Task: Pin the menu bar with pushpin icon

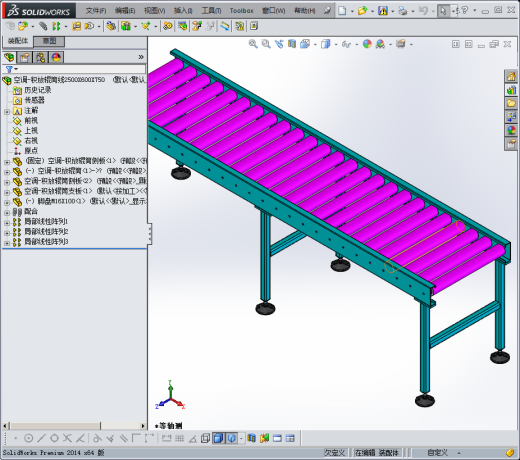Action: click(x=327, y=11)
